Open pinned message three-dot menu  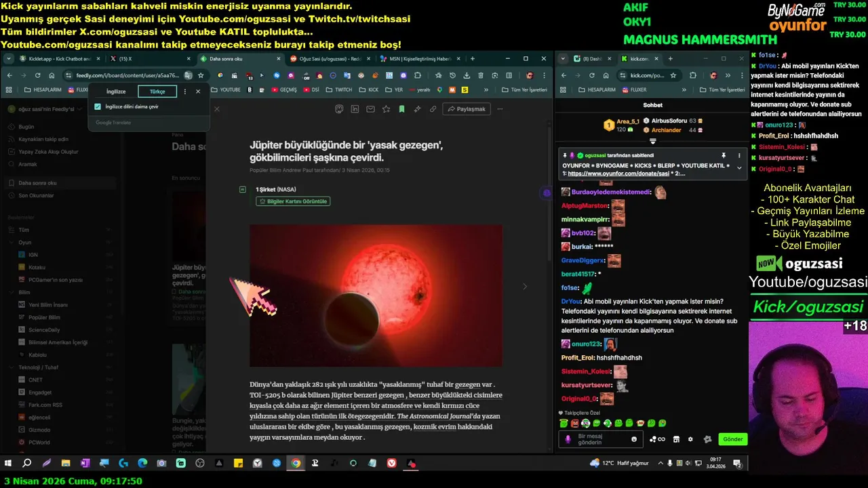click(x=739, y=155)
